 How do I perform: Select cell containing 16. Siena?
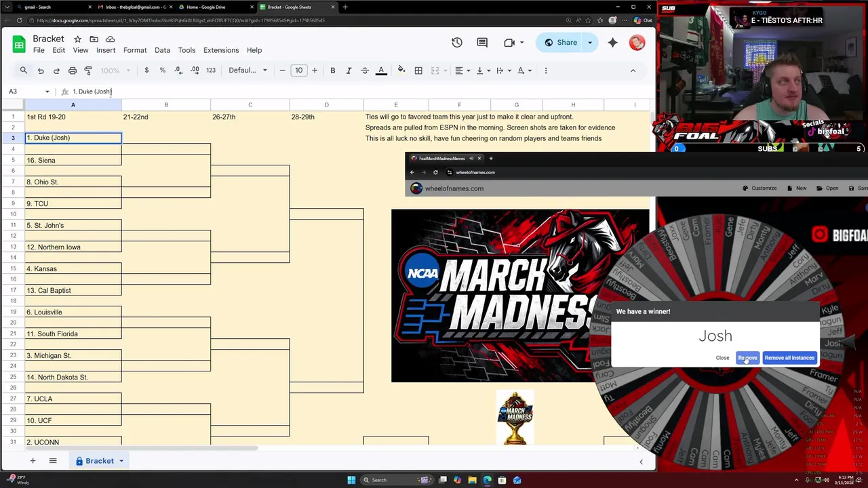pos(73,160)
